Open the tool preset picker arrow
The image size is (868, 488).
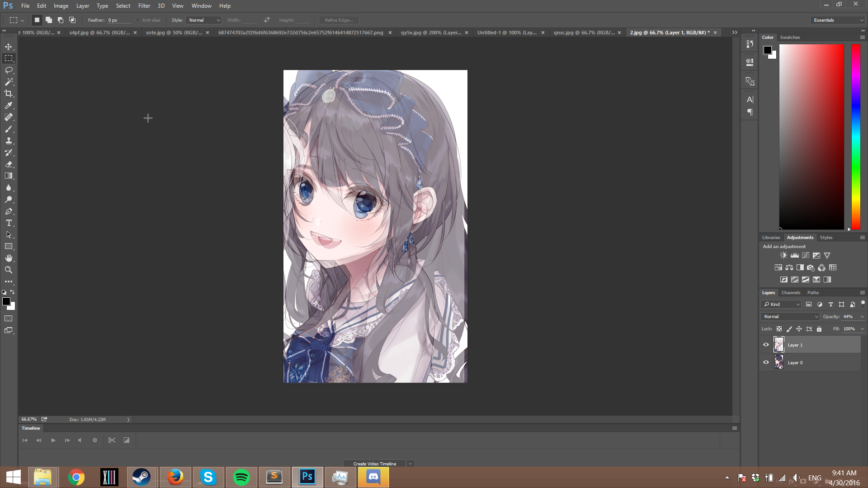tap(22, 20)
